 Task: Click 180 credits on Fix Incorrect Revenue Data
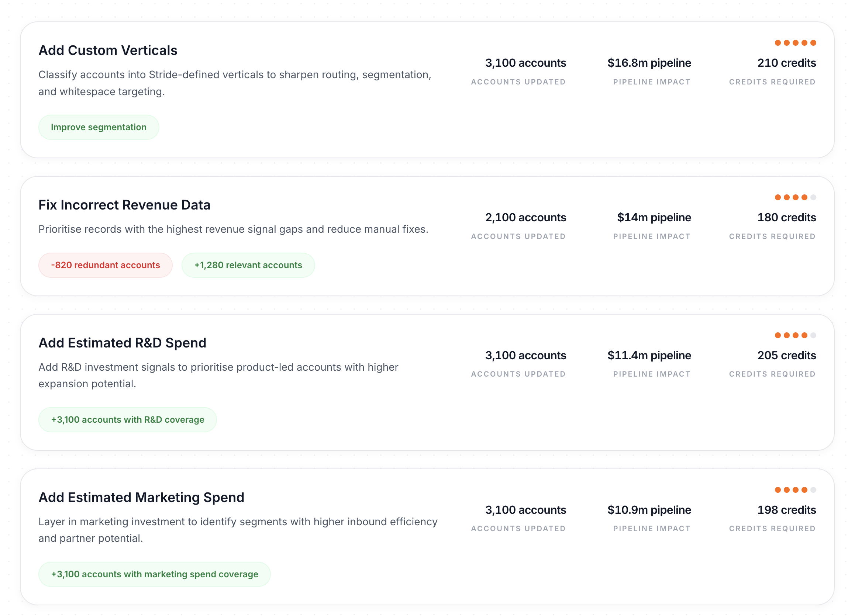786,217
